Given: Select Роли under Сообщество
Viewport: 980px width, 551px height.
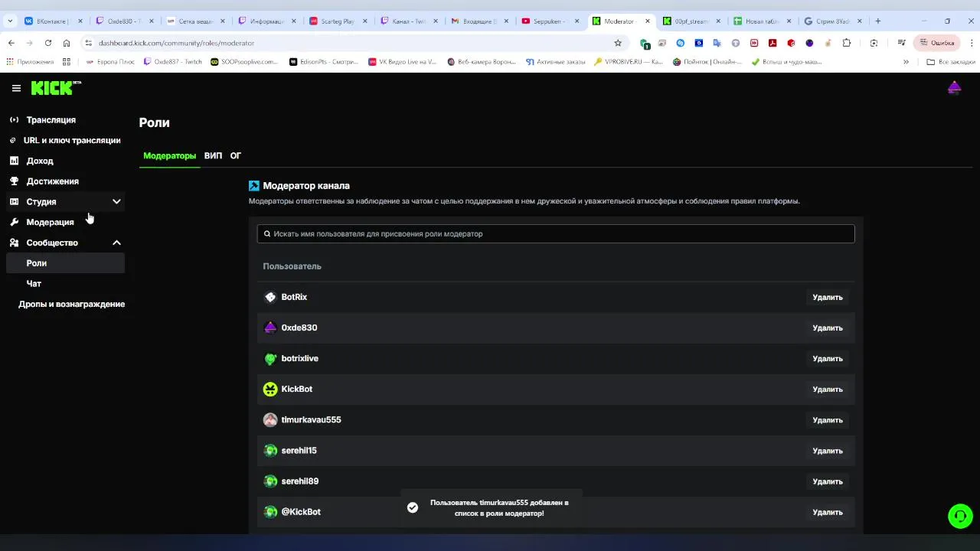Looking at the screenshot, I should point(65,263).
